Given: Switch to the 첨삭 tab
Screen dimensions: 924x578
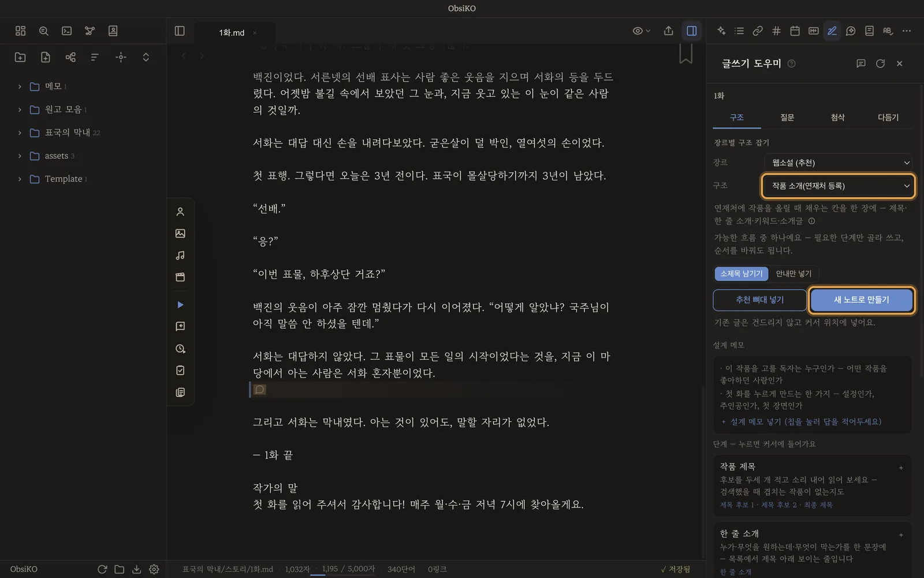Looking at the screenshot, I should coord(837,117).
